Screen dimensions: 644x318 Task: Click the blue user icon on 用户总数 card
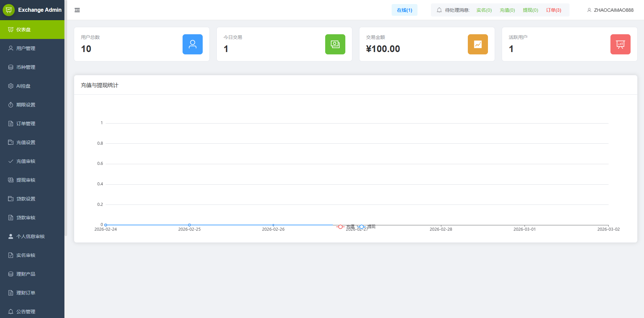click(192, 44)
